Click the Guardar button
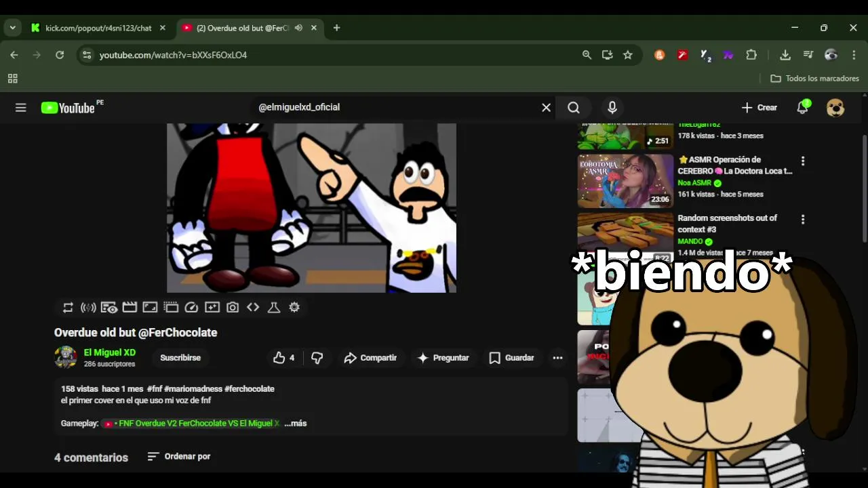The image size is (868, 488). click(512, 358)
